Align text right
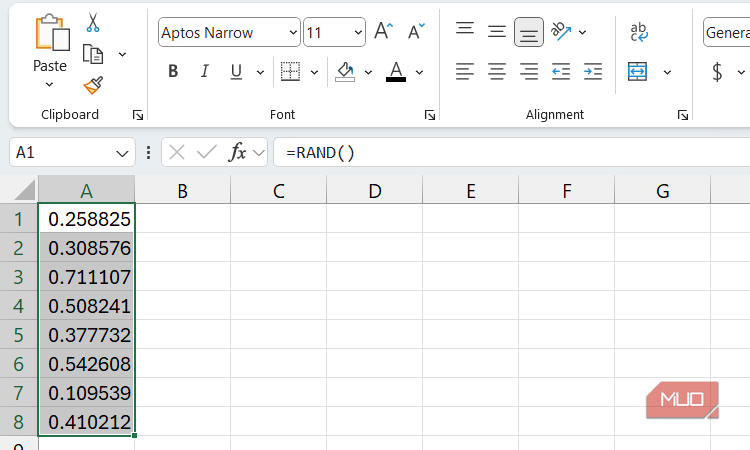 click(x=529, y=72)
